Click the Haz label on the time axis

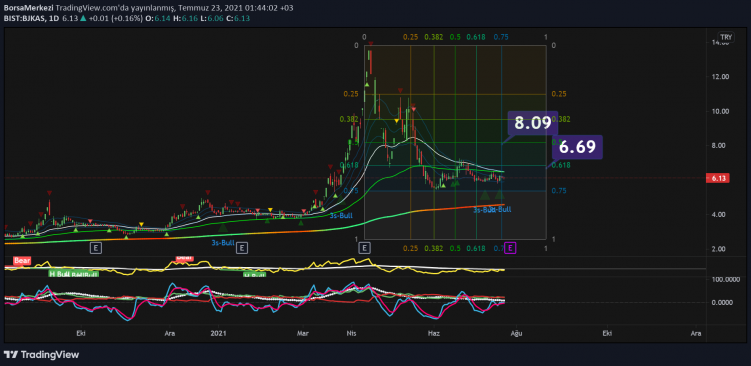pos(434,333)
